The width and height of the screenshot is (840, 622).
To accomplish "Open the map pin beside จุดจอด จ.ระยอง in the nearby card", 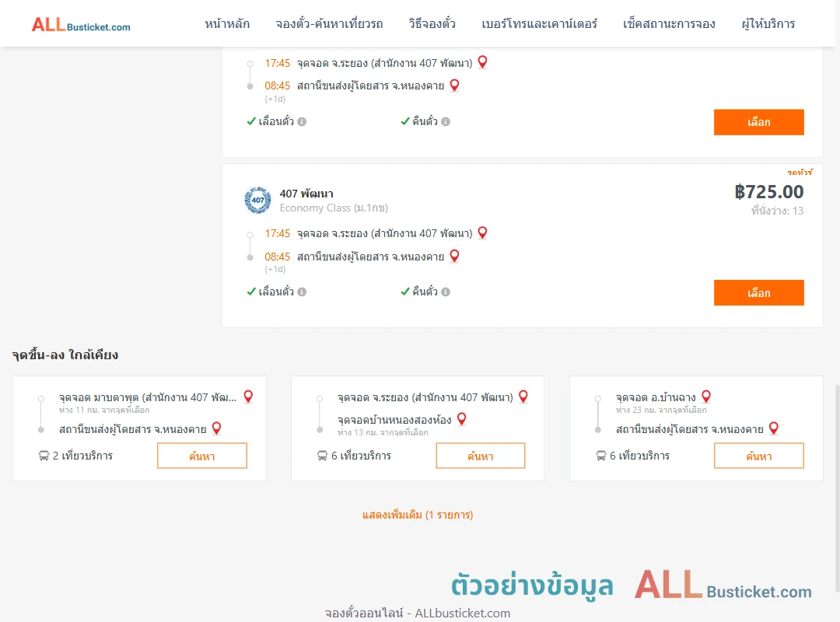I will pyautogui.click(x=523, y=397).
